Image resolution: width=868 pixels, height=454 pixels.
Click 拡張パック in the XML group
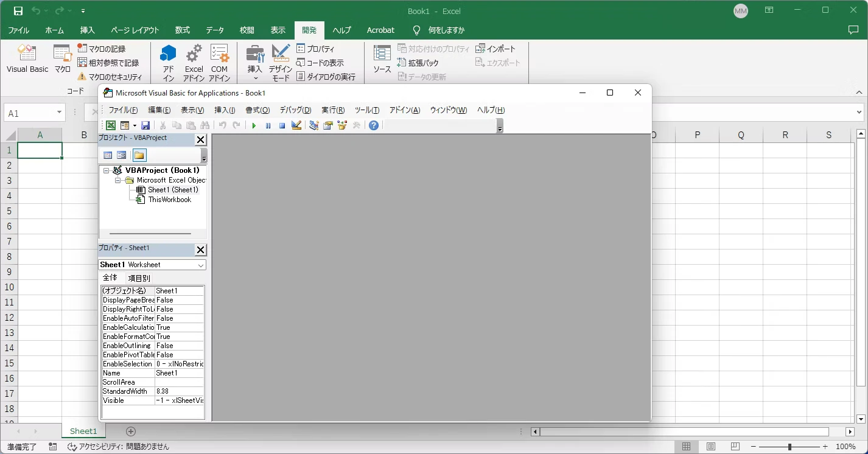[x=418, y=63]
